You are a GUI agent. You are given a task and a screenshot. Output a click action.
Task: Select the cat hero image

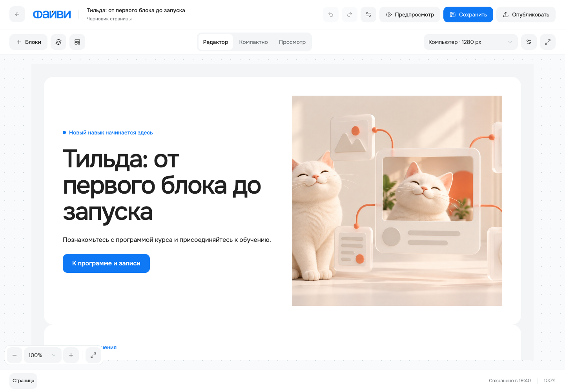coord(397,201)
